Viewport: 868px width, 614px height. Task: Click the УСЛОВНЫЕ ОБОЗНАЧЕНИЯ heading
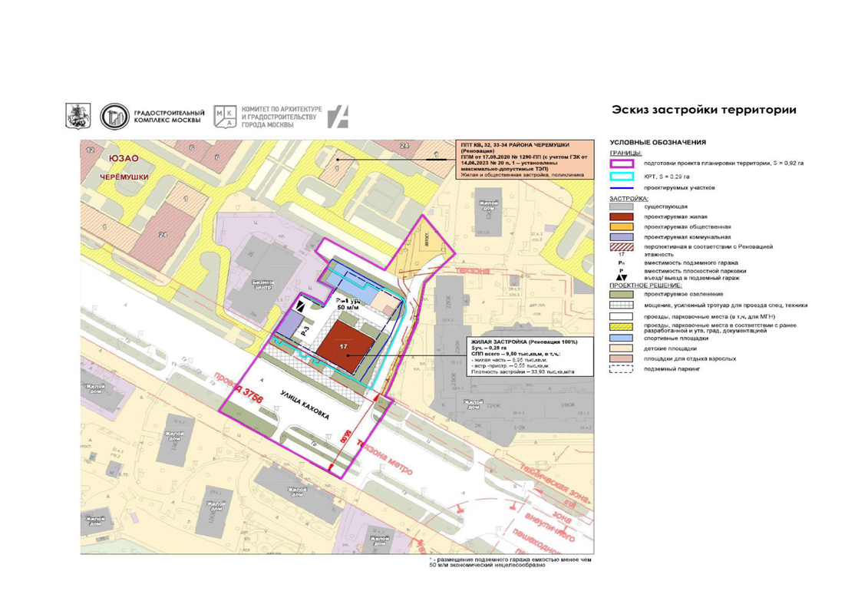pos(658,142)
